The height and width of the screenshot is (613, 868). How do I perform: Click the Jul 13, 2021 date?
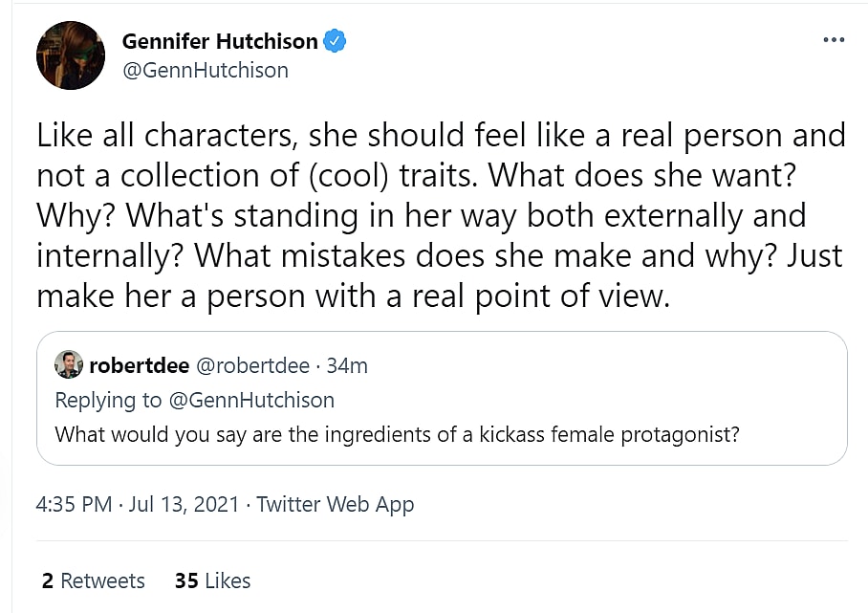tap(182, 504)
